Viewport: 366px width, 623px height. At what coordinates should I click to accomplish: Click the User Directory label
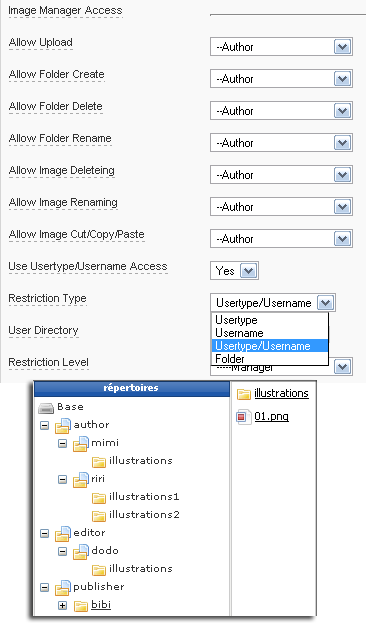click(43, 330)
